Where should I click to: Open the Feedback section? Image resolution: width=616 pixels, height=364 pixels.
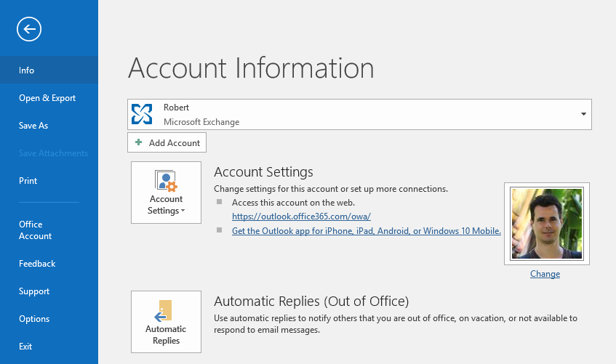pyautogui.click(x=37, y=264)
